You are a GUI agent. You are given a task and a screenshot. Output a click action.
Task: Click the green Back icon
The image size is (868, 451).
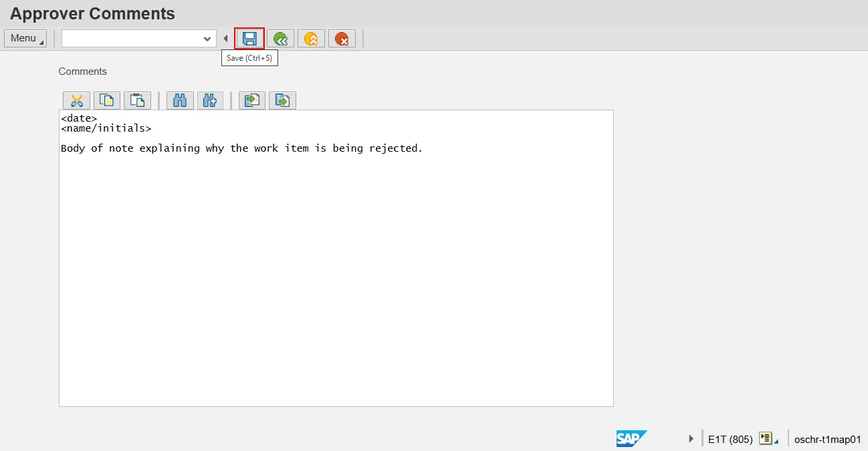[280, 39]
